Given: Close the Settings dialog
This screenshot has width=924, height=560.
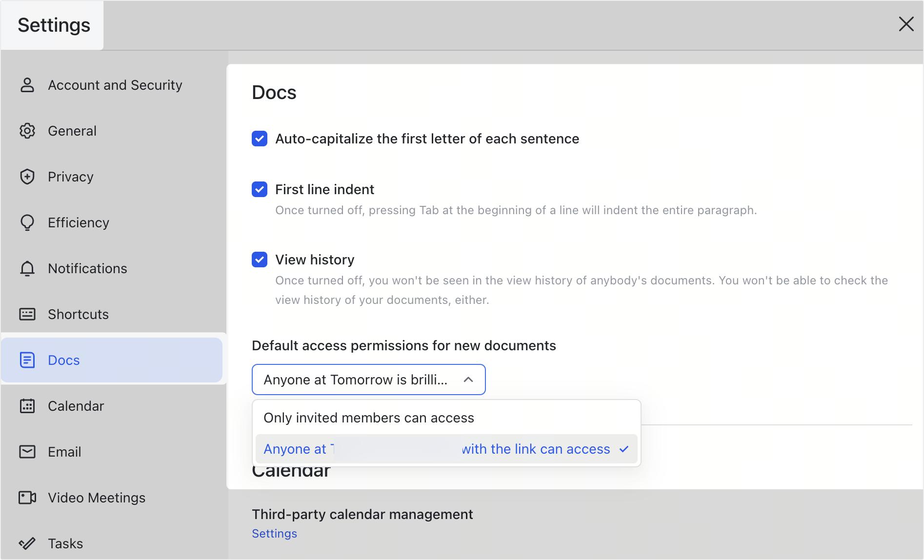Looking at the screenshot, I should point(906,24).
